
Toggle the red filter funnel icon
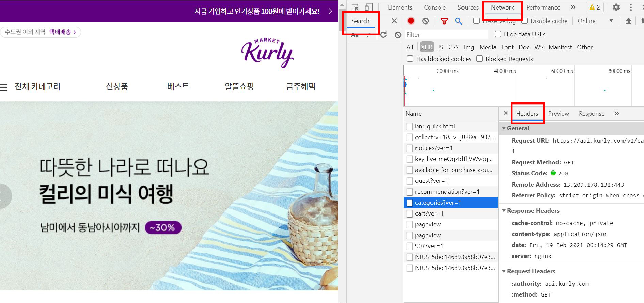(444, 21)
